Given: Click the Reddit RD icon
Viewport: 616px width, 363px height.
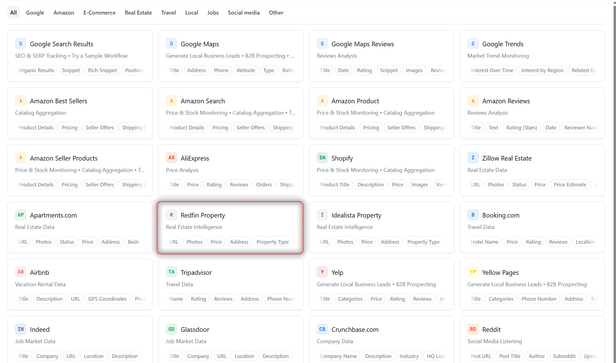Looking at the screenshot, I should point(473,329).
